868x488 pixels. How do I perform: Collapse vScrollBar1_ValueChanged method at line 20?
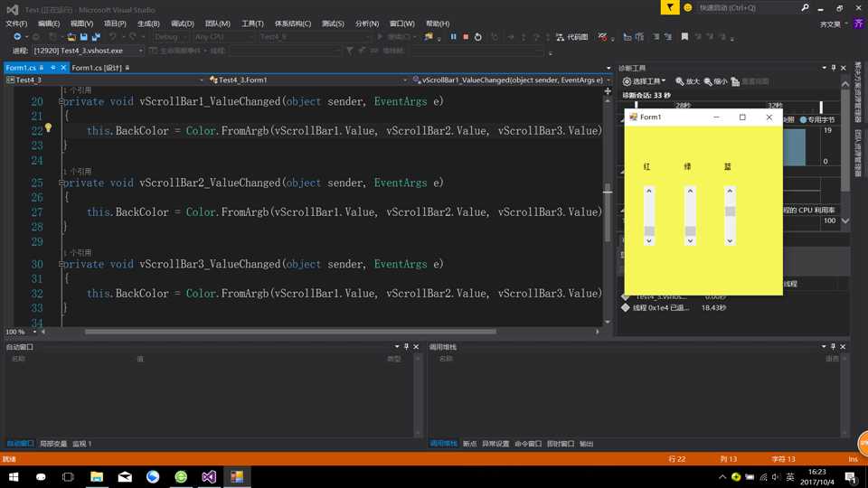61,101
